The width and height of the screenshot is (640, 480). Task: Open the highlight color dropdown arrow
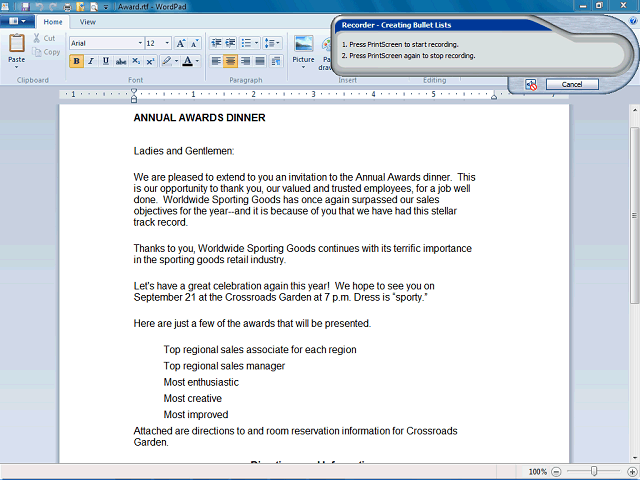[x=176, y=61]
